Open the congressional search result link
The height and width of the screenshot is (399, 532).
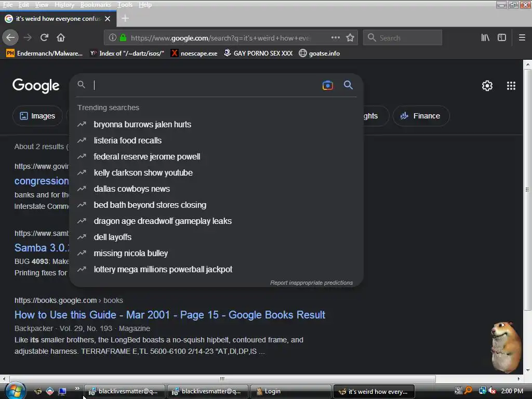[x=42, y=181]
